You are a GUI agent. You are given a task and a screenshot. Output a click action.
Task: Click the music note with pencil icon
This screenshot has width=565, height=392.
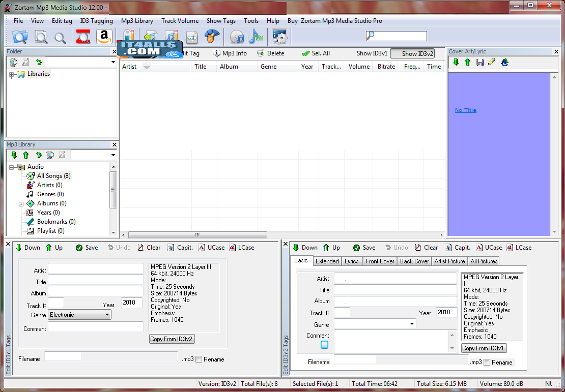172,36
